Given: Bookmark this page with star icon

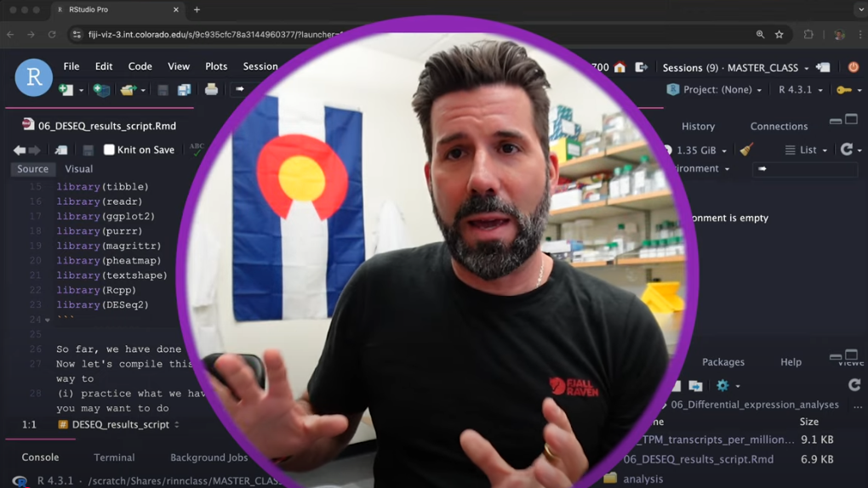Looking at the screenshot, I should pyautogui.click(x=779, y=34).
